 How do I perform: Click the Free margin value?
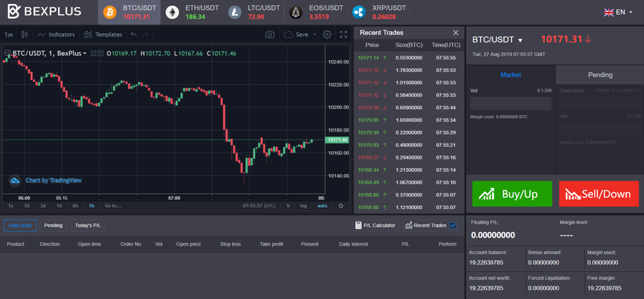click(604, 288)
